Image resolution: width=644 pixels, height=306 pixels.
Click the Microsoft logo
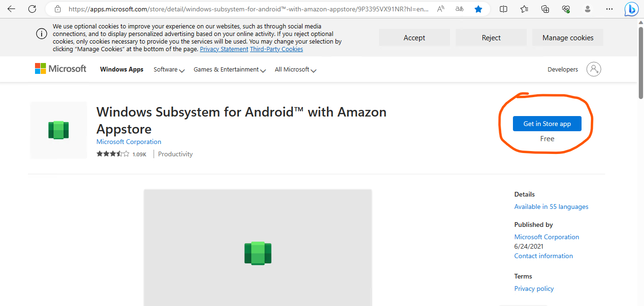click(x=61, y=69)
